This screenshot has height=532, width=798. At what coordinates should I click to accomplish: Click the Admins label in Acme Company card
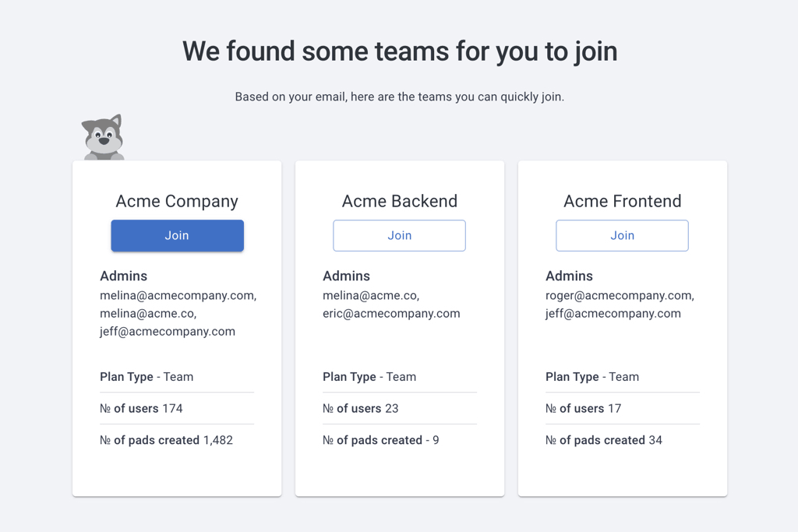123,276
